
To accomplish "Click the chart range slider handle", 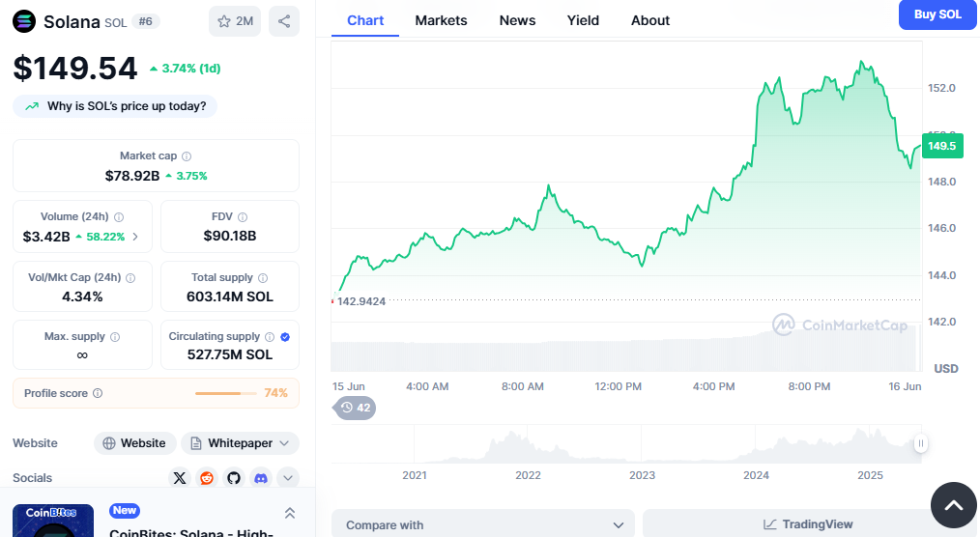I will 921,443.
